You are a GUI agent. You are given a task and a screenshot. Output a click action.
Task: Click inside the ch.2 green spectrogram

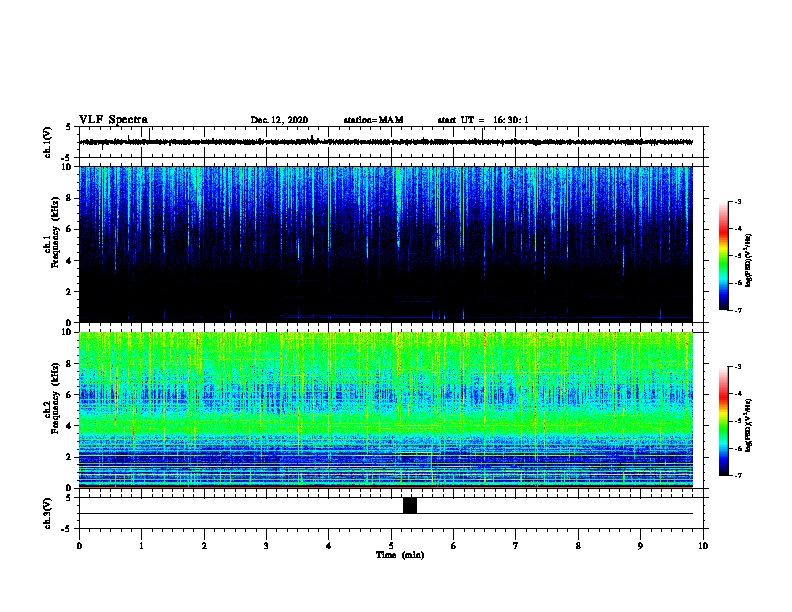click(x=386, y=410)
